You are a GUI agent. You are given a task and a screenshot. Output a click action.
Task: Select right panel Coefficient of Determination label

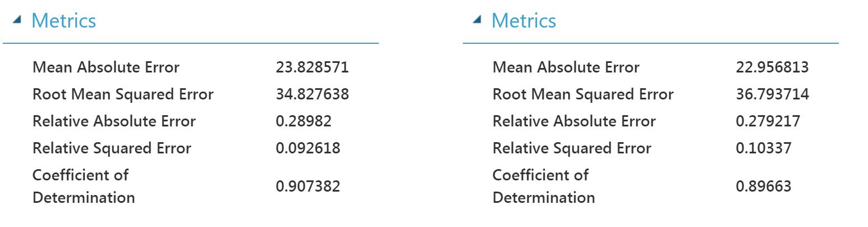coord(543,187)
